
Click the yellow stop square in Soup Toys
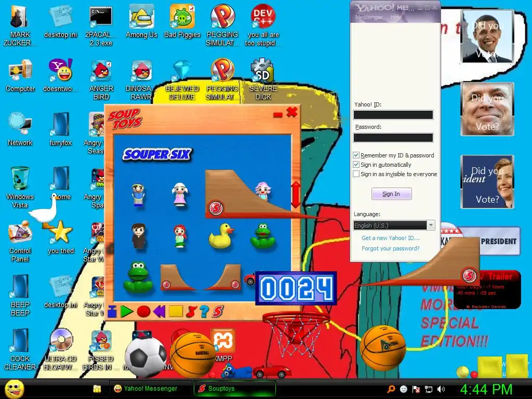pyautogui.click(x=176, y=312)
